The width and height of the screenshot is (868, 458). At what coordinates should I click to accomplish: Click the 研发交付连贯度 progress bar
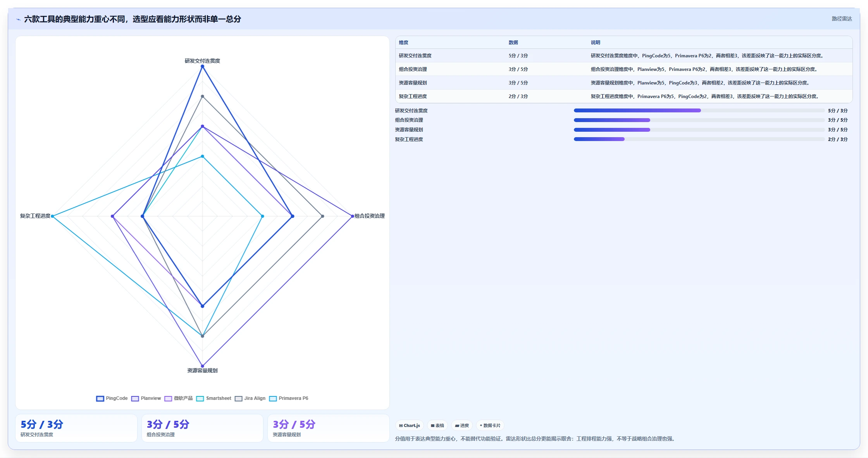tap(699, 110)
